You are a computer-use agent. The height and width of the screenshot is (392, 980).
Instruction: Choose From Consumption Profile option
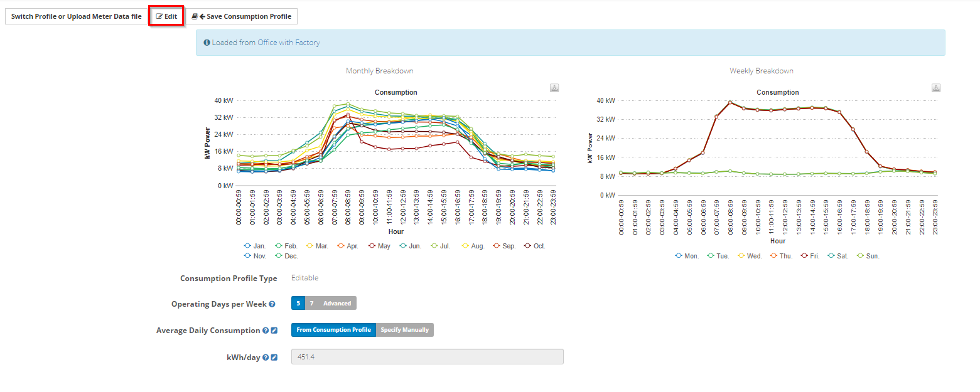[x=333, y=330]
